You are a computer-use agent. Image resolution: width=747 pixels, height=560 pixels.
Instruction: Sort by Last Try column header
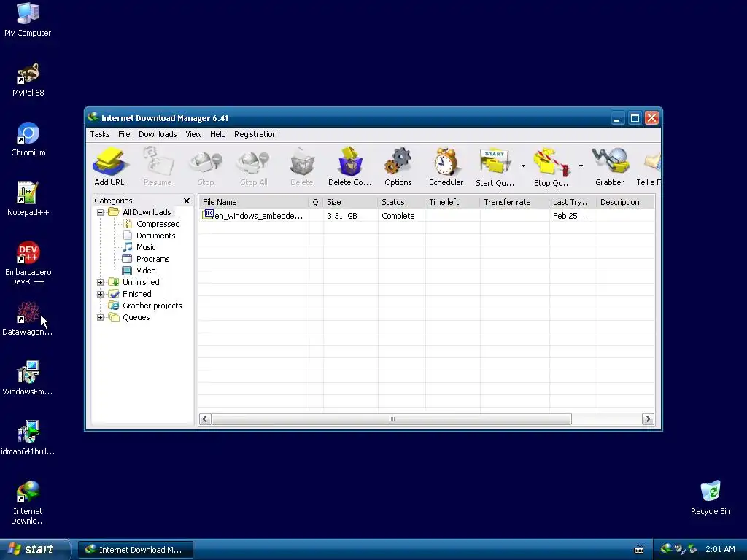point(573,202)
